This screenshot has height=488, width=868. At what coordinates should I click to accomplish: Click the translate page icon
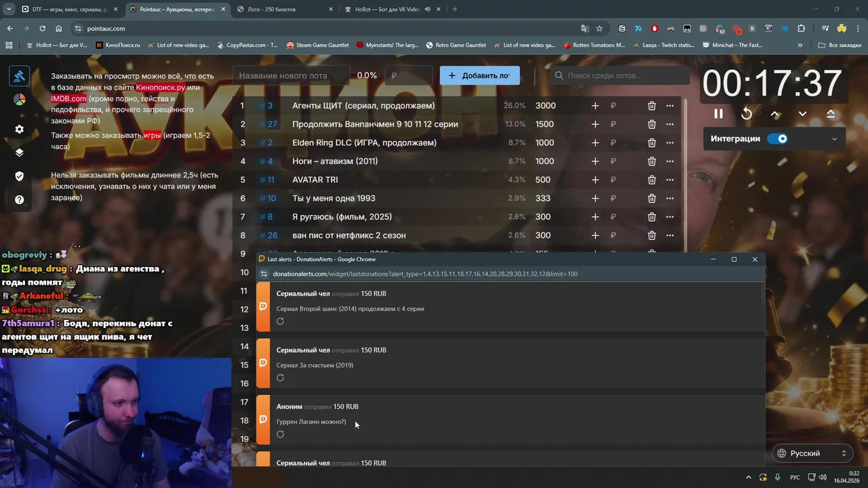(585, 28)
